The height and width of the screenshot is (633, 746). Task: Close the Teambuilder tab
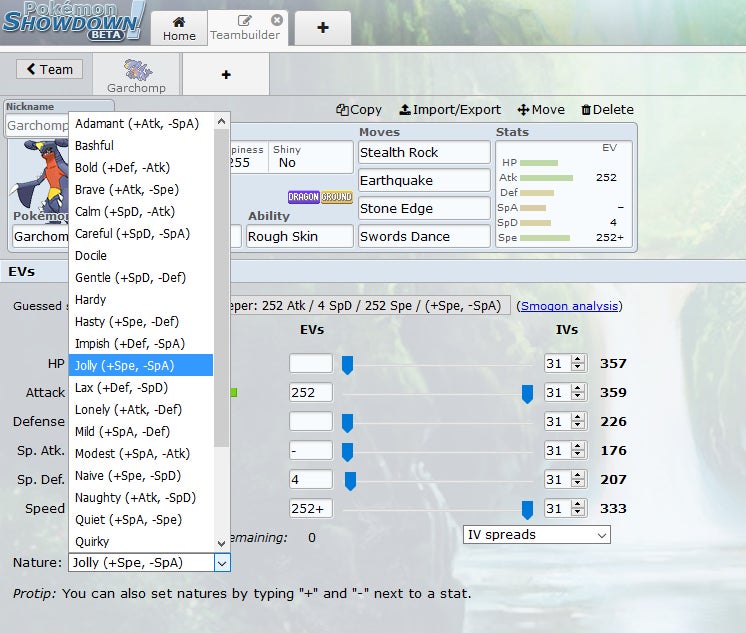pyautogui.click(x=277, y=20)
